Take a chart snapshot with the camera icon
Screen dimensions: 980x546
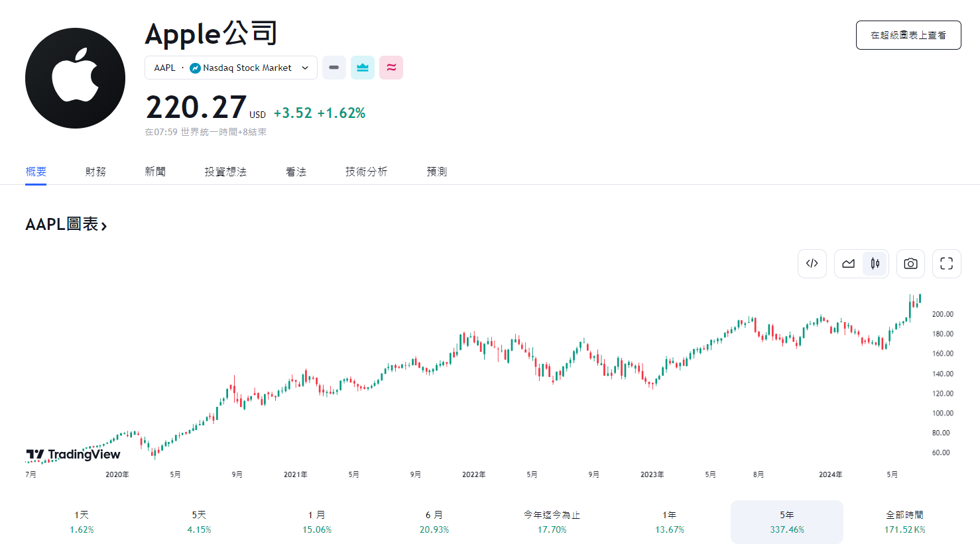pos(910,263)
